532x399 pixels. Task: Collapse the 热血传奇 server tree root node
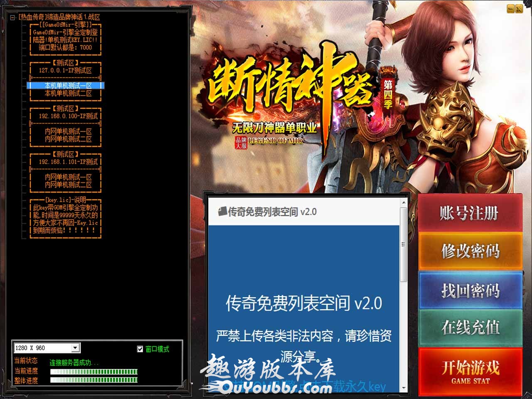click(x=13, y=17)
